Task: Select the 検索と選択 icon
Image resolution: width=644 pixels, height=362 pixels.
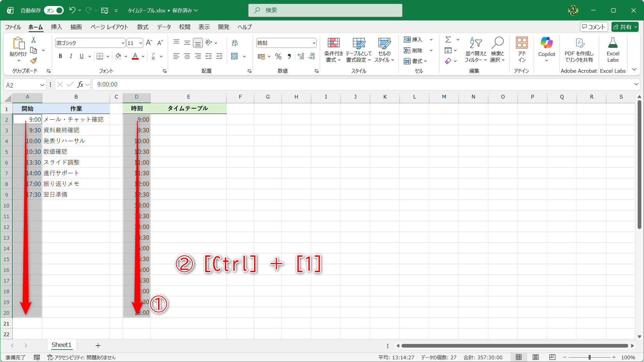Action: [x=498, y=50]
